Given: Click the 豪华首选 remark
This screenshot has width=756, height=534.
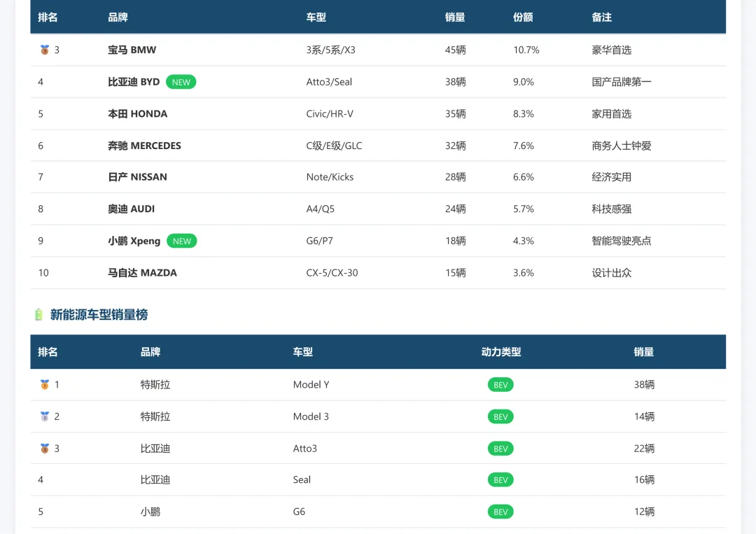Looking at the screenshot, I should (x=611, y=50).
